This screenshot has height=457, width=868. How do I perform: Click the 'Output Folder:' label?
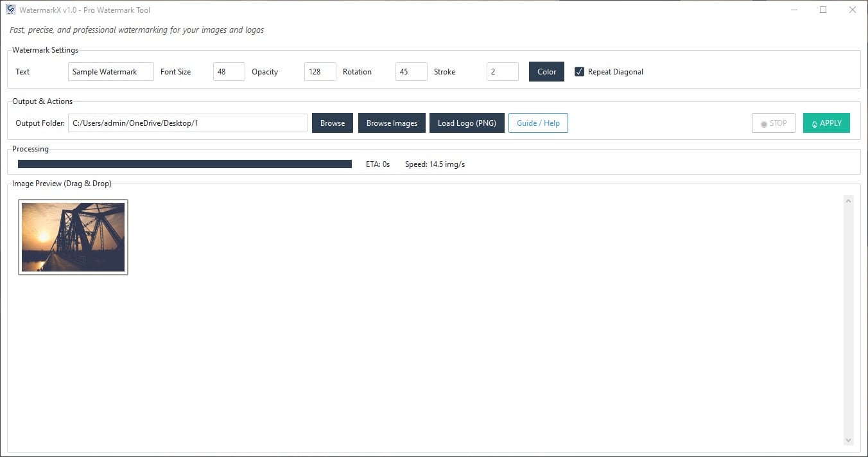[x=40, y=123]
